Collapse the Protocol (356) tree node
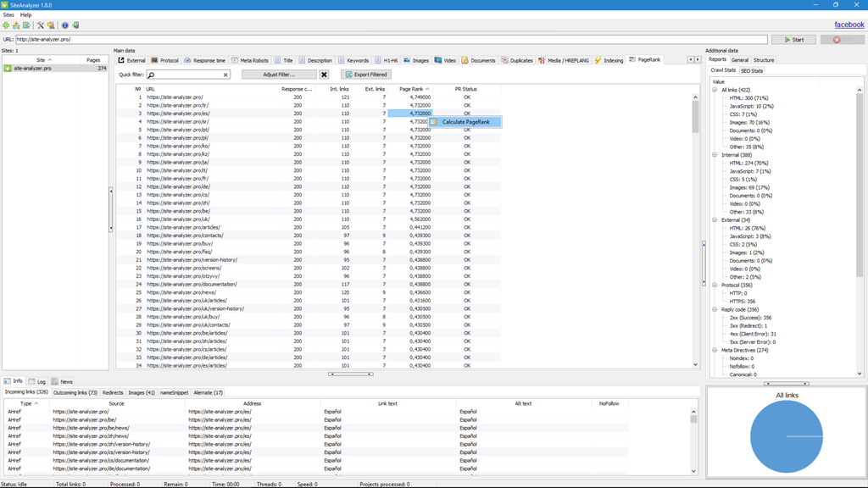This screenshot has height=488, width=868. 715,285
